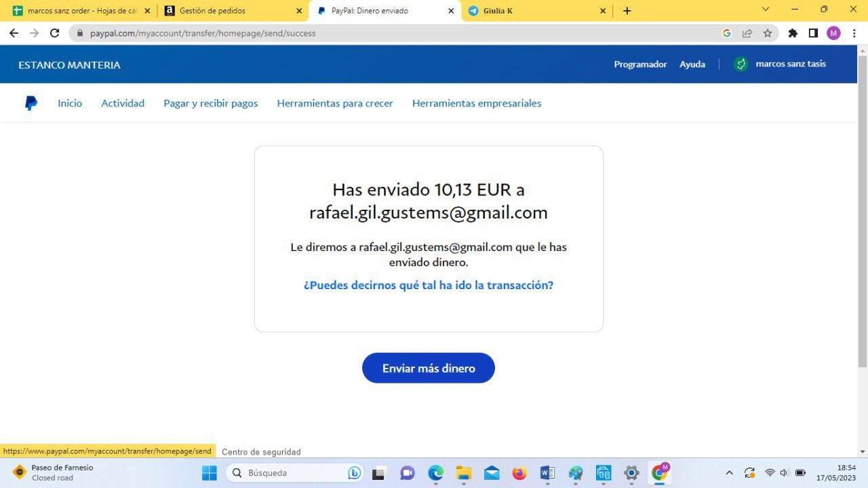Open the Chrome three-dot menu
This screenshot has height=488, width=868.
pyautogui.click(x=854, y=33)
